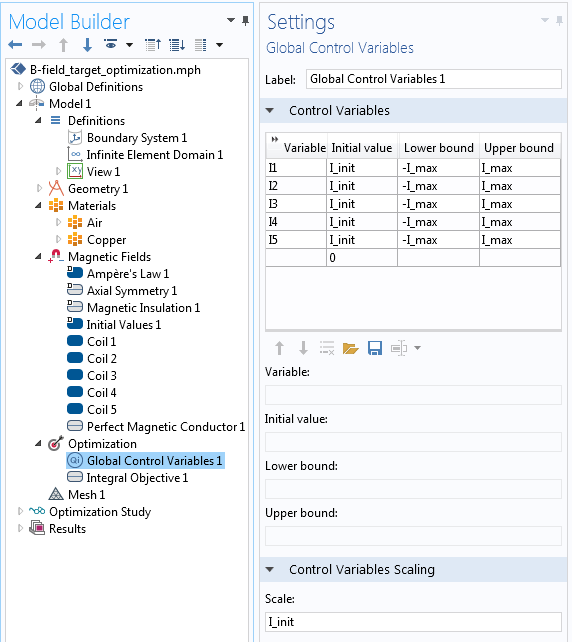The height and width of the screenshot is (642, 572).
Task: Click the Optimization target icon
Action: click(56, 443)
